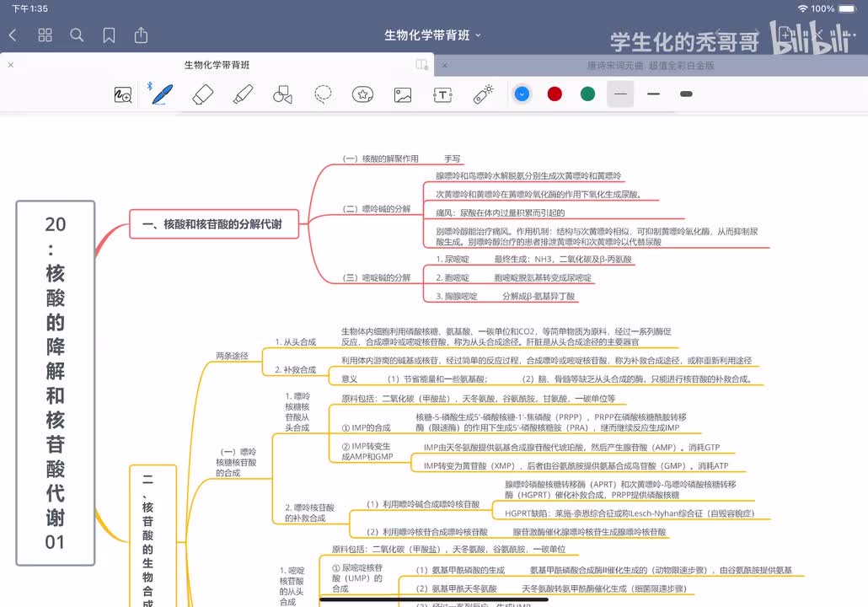Close the 生物化学带背班 tab

[x=10, y=65]
